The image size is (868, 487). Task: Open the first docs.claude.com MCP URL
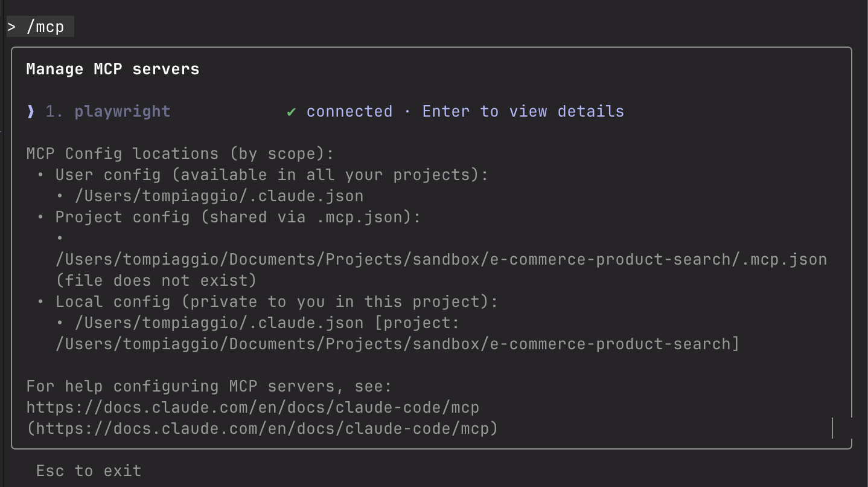click(x=252, y=408)
